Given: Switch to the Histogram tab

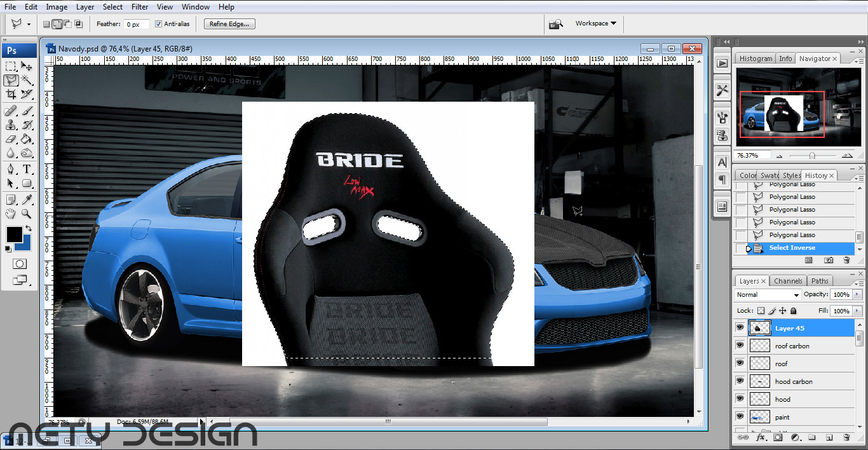Looking at the screenshot, I should click(x=756, y=58).
